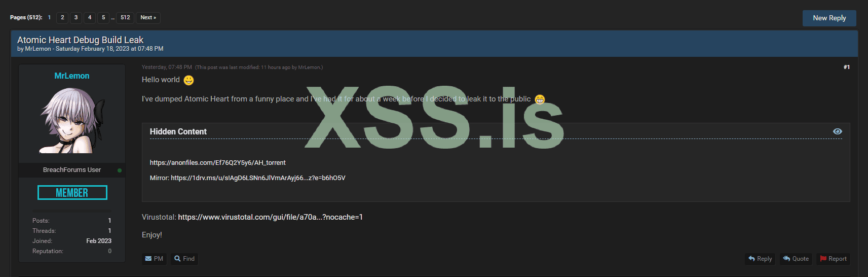Click the Next » pagination button
This screenshot has height=277, width=868.
(x=148, y=17)
